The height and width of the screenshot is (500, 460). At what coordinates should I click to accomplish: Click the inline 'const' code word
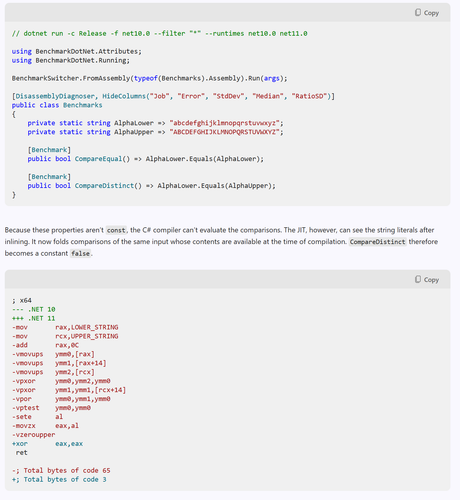(x=116, y=230)
